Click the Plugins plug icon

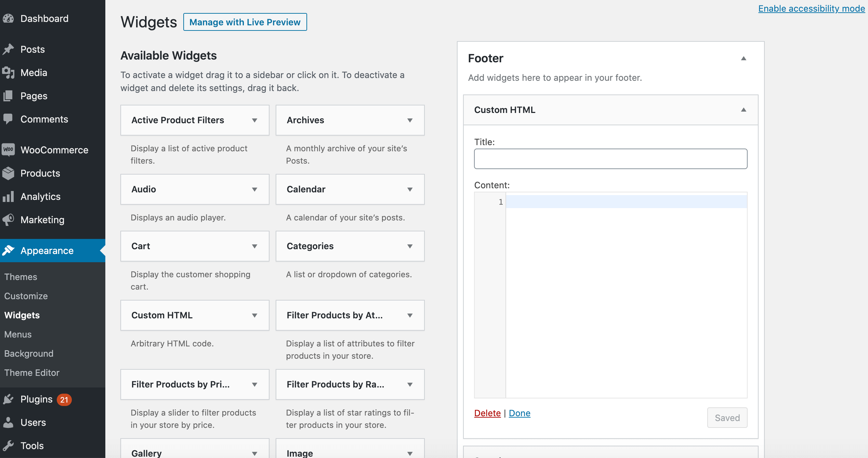click(8, 399)
